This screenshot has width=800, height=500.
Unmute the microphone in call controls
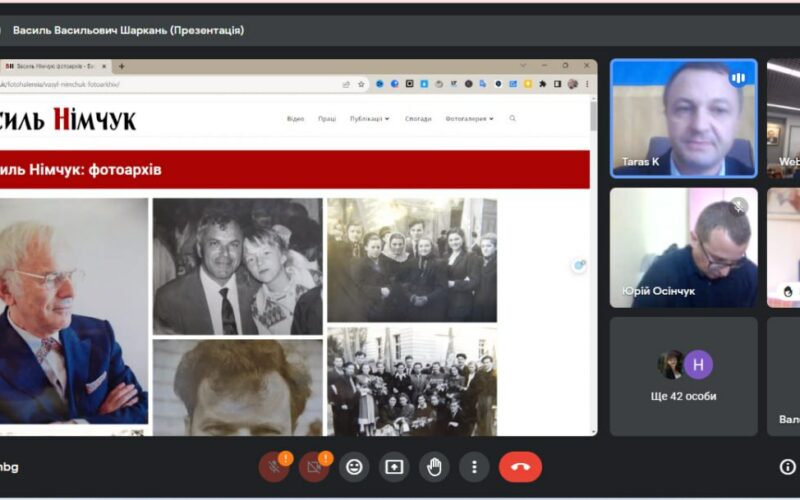click(x=274, y=467)
